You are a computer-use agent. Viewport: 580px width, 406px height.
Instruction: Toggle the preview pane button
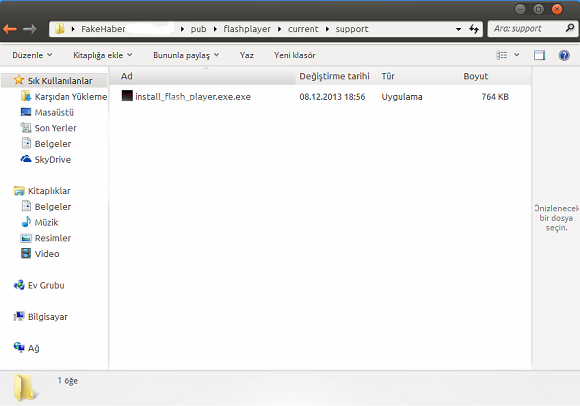(x=539, y=55)
